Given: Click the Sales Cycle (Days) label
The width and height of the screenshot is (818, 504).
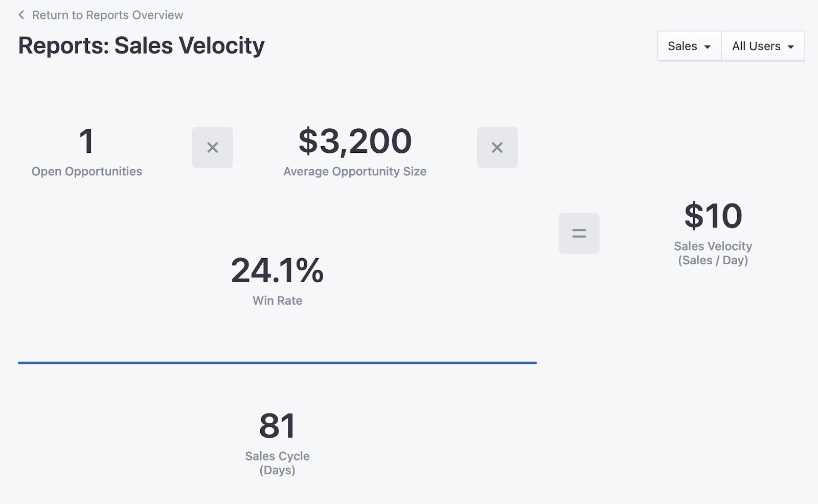Looking at the screenshot, I should [277, 463].
